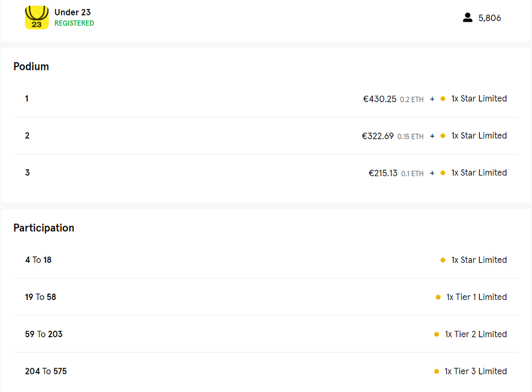Click the Podium section heading
This screenshot has height=392, width=532.
coord(31,66)
